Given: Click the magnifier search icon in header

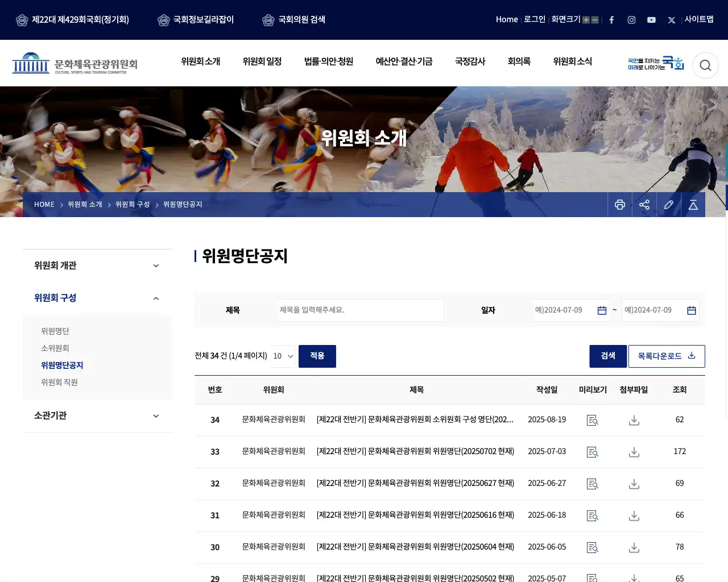Looking at the screenshot, I should click(705, 65).
